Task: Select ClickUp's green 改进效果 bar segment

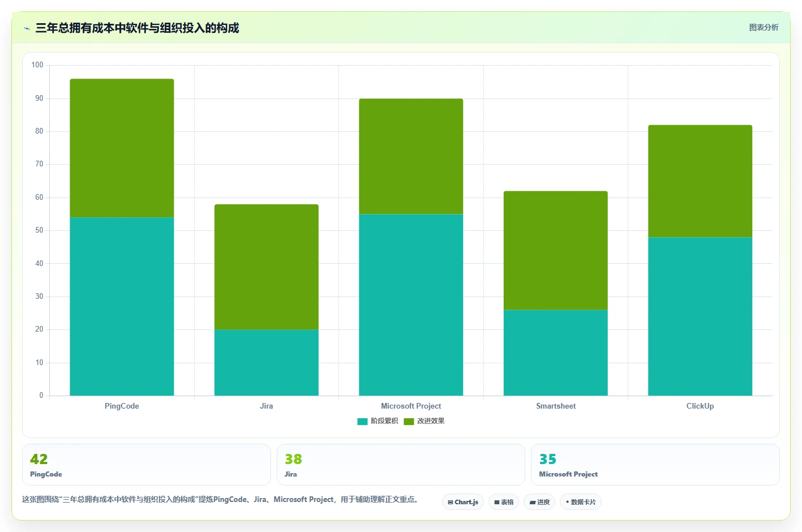Action: coord(700,181)
